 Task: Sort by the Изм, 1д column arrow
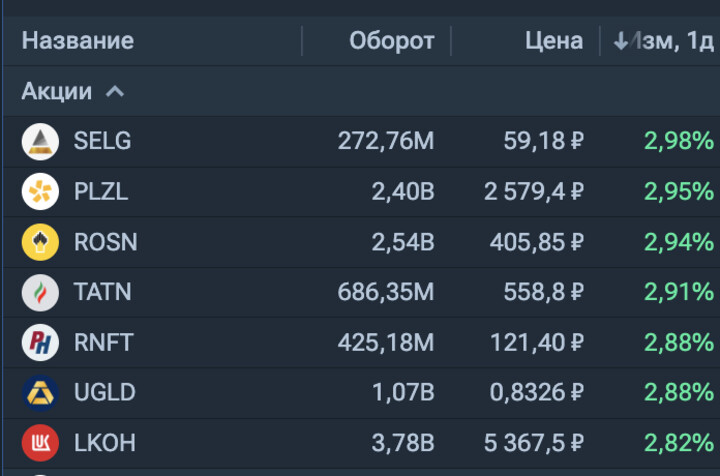point(621,41)
